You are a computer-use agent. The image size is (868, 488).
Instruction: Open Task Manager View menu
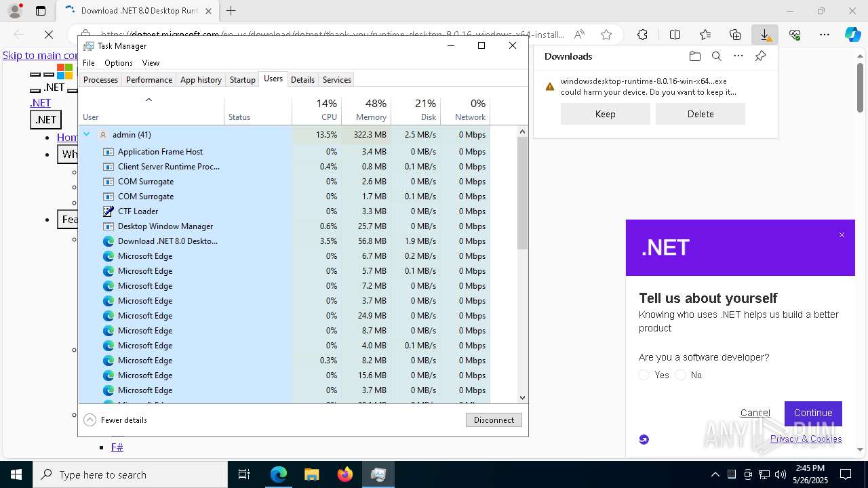(151, 62)
